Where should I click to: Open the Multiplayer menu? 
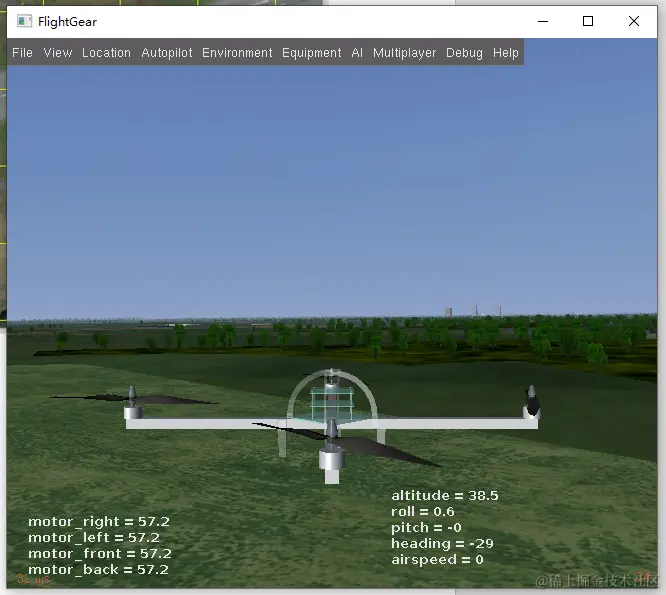(x=404, y=53)
